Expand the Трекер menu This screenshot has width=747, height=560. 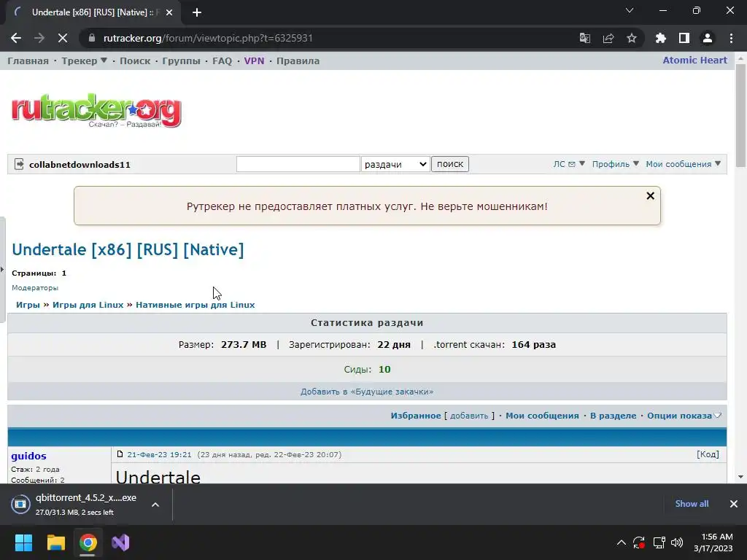click(85, 61)
